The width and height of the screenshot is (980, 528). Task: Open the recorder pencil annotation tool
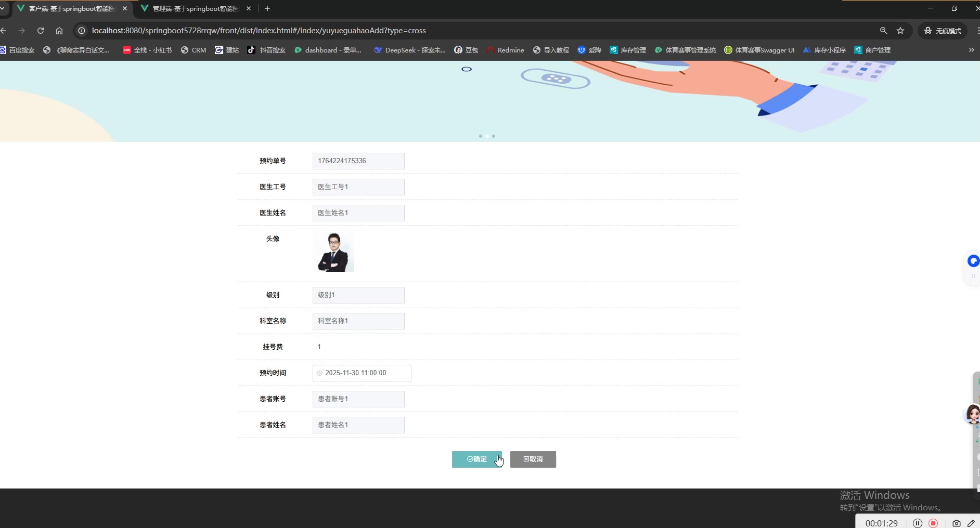971,523
